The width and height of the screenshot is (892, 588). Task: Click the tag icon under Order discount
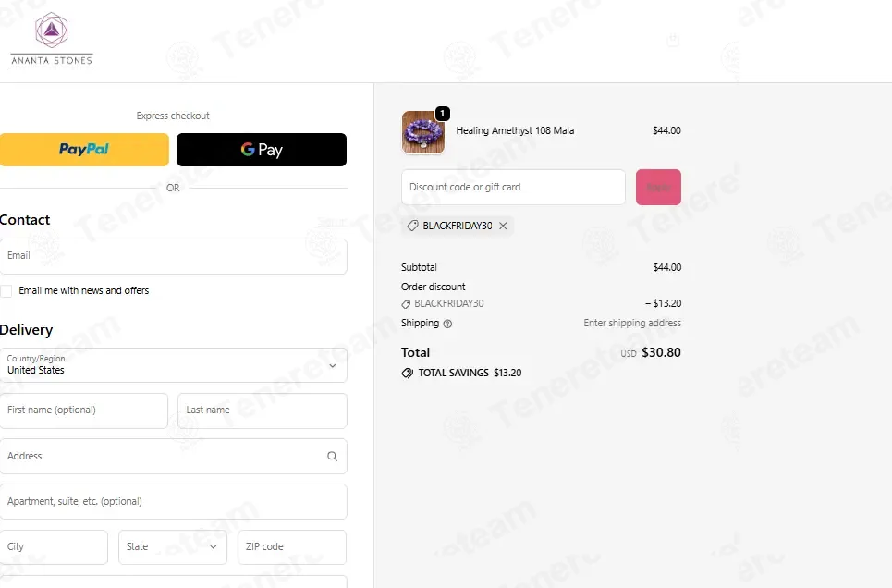[x=406, y=304]
